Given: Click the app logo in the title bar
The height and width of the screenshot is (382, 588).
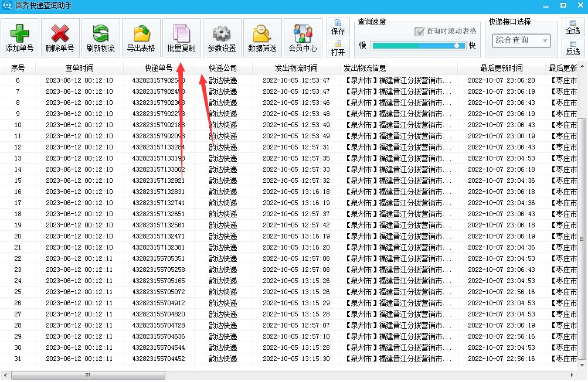Looking at the screenshot, I should (6, 6).
